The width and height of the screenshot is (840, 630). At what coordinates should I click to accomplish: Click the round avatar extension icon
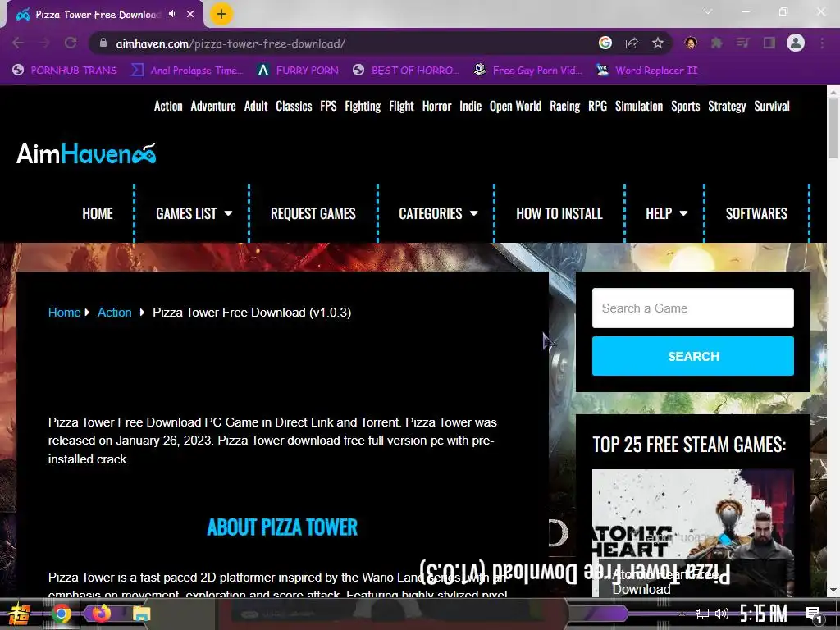(691, 43)
